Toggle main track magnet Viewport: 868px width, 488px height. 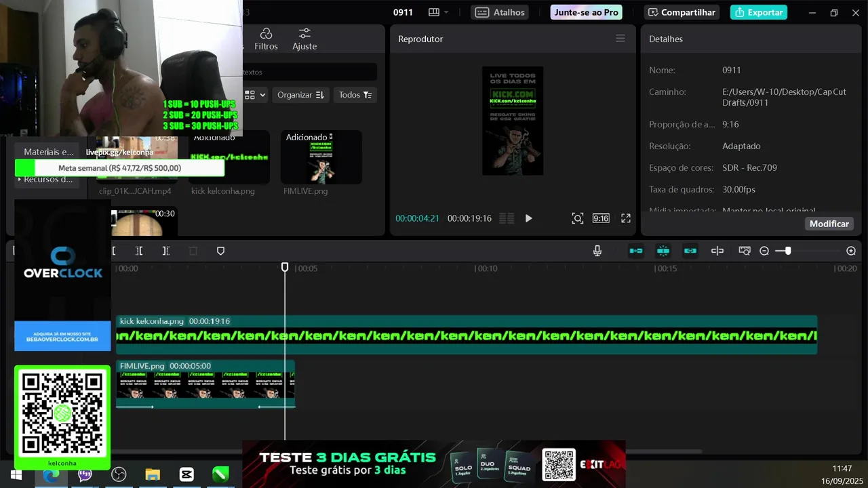coord(636,251)
